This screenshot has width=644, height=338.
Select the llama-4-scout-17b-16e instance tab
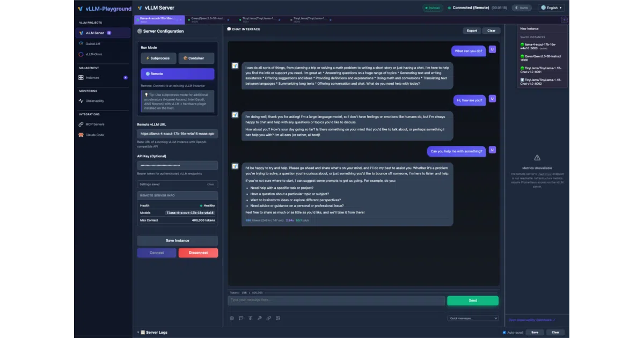point(159,19)
